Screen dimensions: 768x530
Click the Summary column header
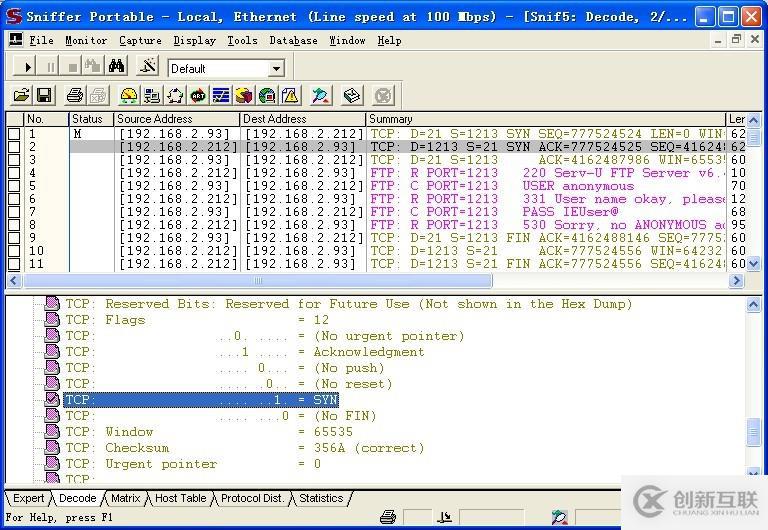click(x=545, y=119)
